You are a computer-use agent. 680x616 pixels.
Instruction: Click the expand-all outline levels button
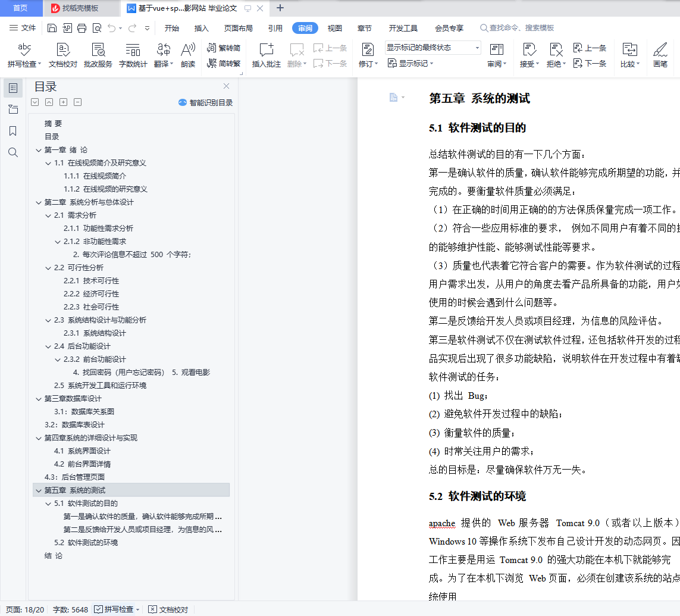pyautogui.click(x=63, y=102)
